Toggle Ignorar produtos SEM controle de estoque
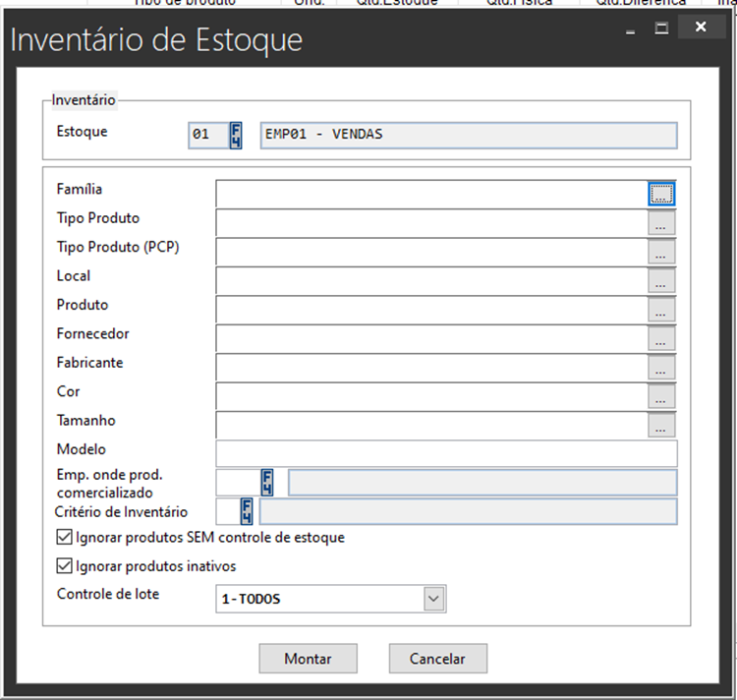Image resolution: width=737 pixels, height=700 pixels. coord(65,538)
